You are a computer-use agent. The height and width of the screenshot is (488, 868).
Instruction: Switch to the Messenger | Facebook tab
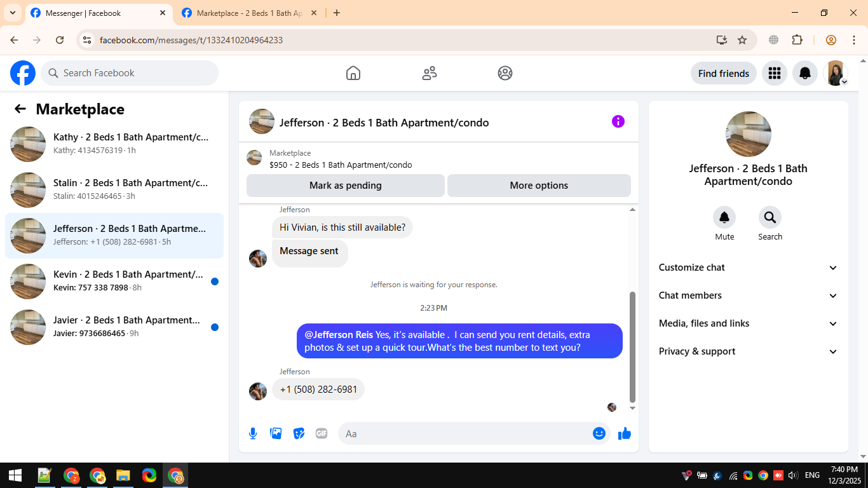[99, 13]
